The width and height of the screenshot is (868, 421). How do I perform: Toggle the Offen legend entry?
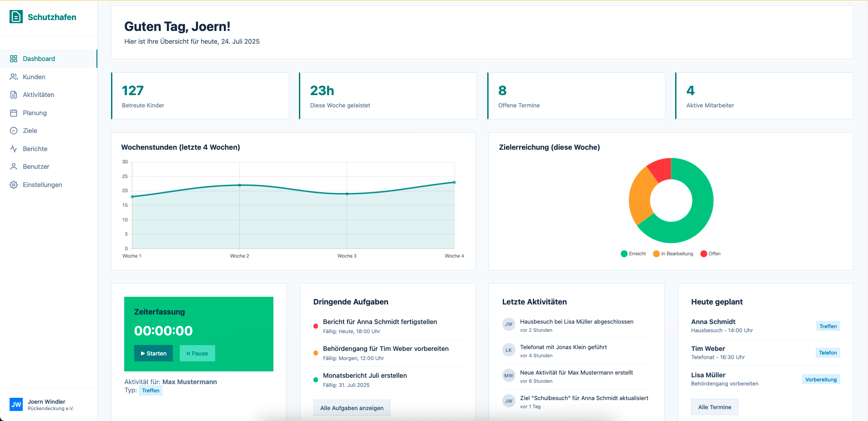710,254
